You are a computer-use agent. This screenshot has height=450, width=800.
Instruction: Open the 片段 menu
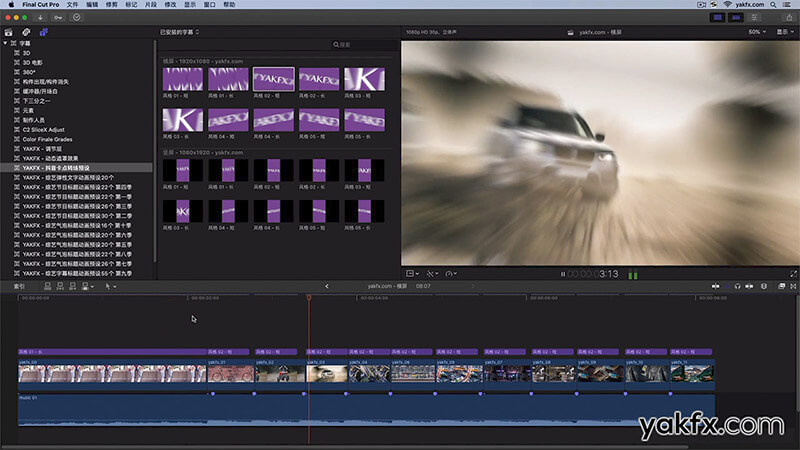151,5
